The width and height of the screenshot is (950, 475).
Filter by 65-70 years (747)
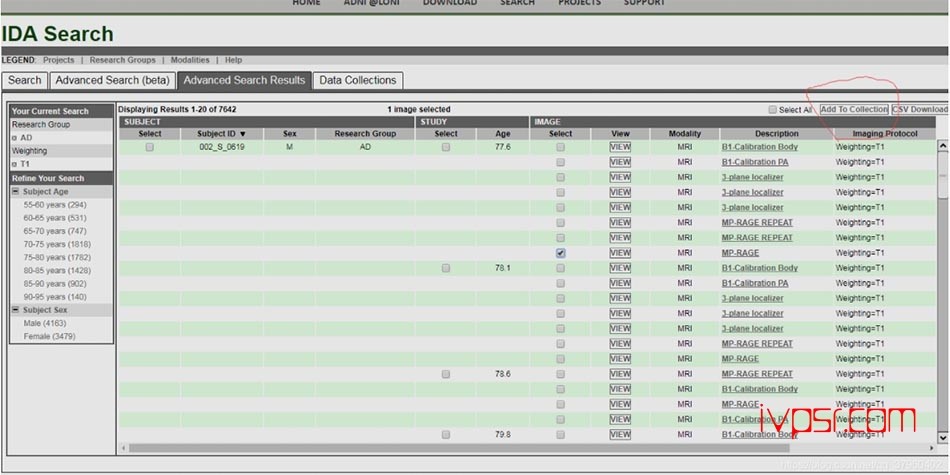[x=55, y=231]
